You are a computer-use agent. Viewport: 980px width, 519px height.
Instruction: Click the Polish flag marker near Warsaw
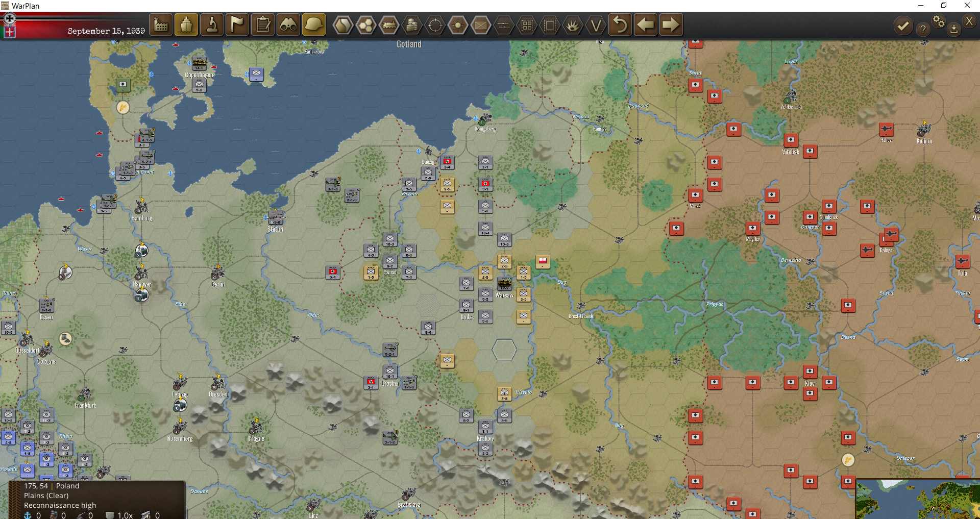pyautogui.click(x=543, y=262)
